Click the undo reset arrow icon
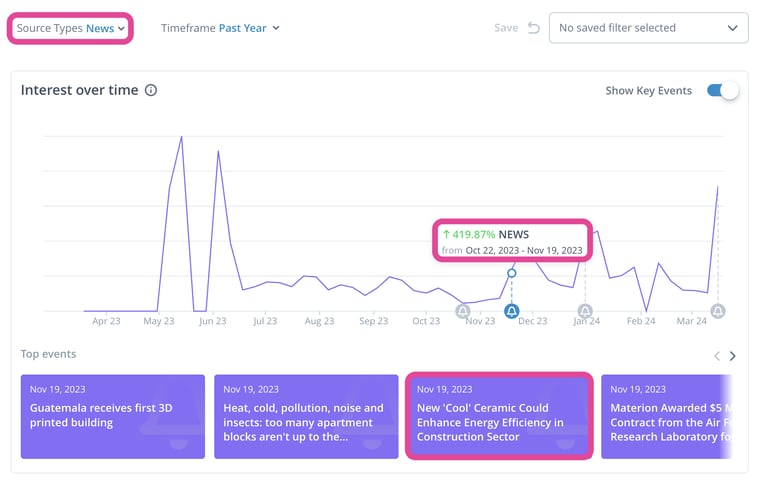Image resolution: width=761 pixels, height=485 pixels. coord(533,28)
